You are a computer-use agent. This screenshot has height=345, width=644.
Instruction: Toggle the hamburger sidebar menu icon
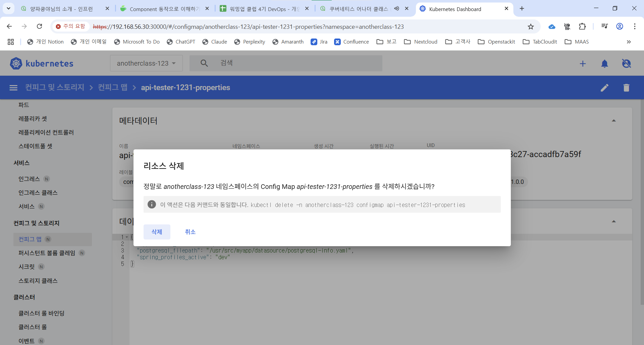13,88
